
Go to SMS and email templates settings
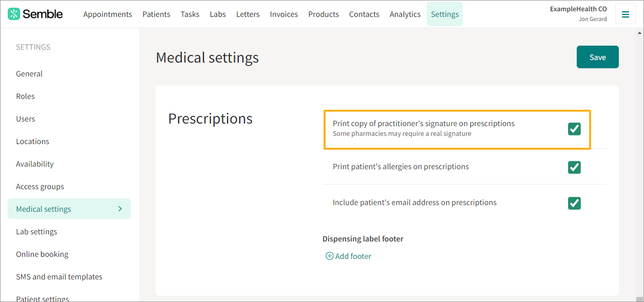(x=59, y=276)
